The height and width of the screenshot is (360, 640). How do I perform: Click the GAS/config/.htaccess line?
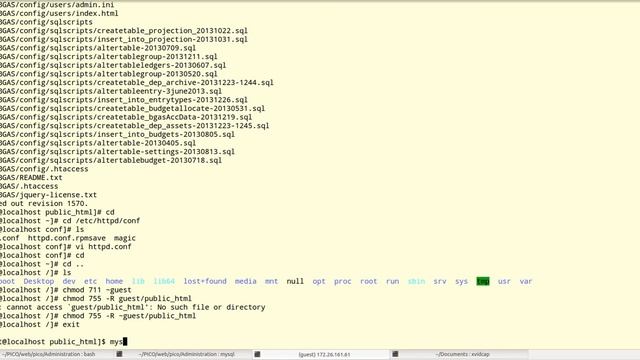(44, 169)
